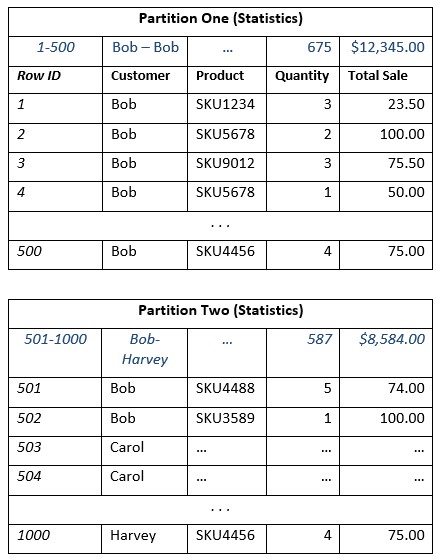This screenshot has width=440, height=560.
Task: Click the Quantity column header
Action: [302, 76]
